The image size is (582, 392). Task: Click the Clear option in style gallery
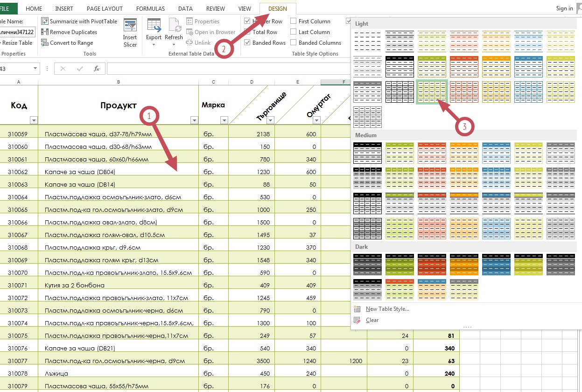372,320
